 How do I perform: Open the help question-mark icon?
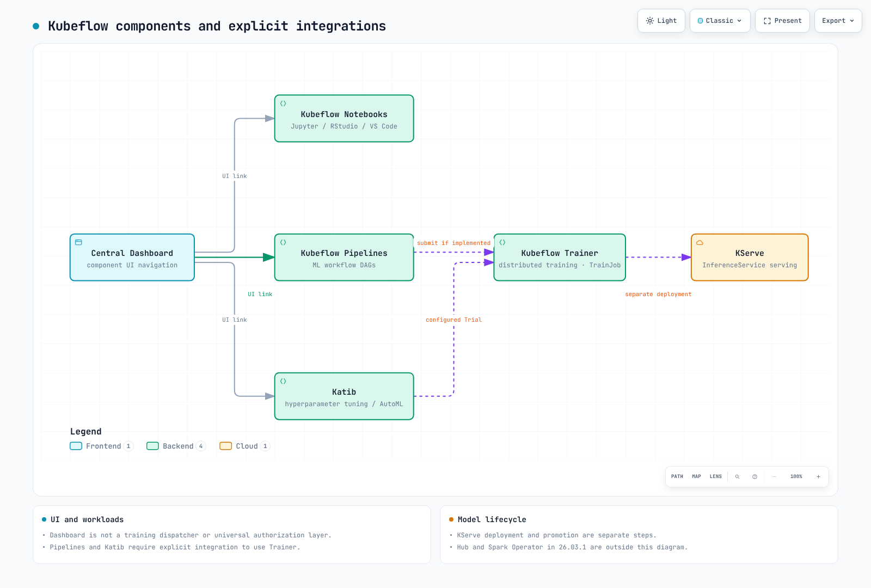[755, 476]
